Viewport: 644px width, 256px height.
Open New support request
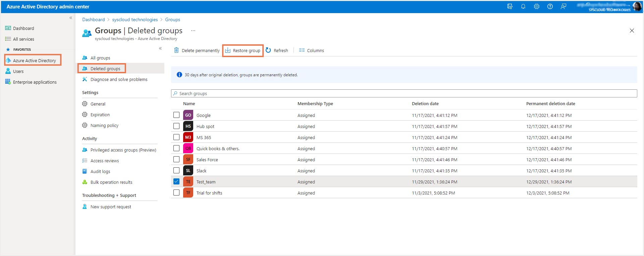pyautogui.click(x=111, y=207)
